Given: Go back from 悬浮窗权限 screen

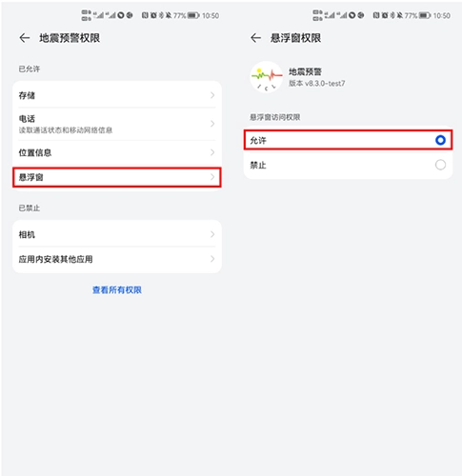Looking at the screenshot, I should coord(255,38).
